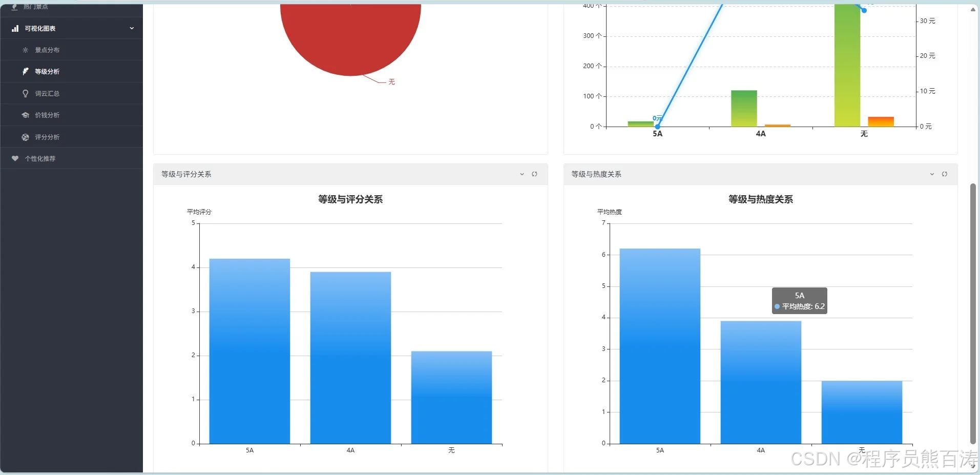Click the 5A bar in 等级与热度关系 chart
Image resolution: width=980 pixels, height=475 pixels.
coord(660,346)
